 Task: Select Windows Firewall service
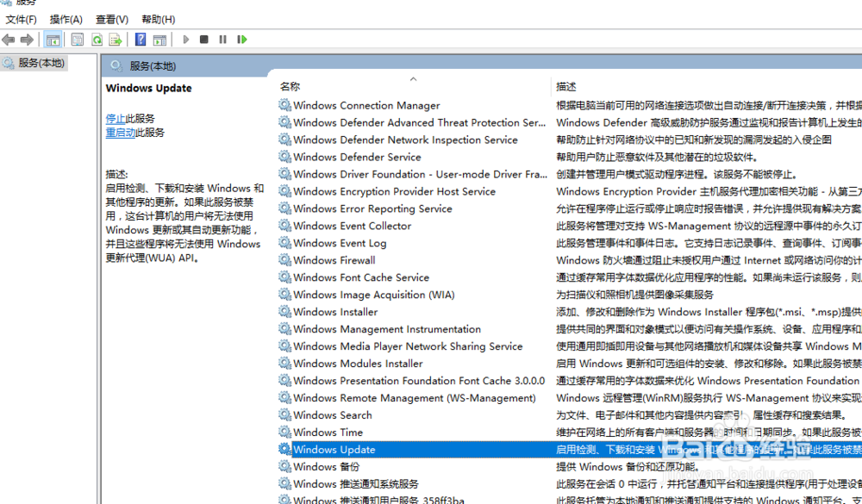[334, 260]
